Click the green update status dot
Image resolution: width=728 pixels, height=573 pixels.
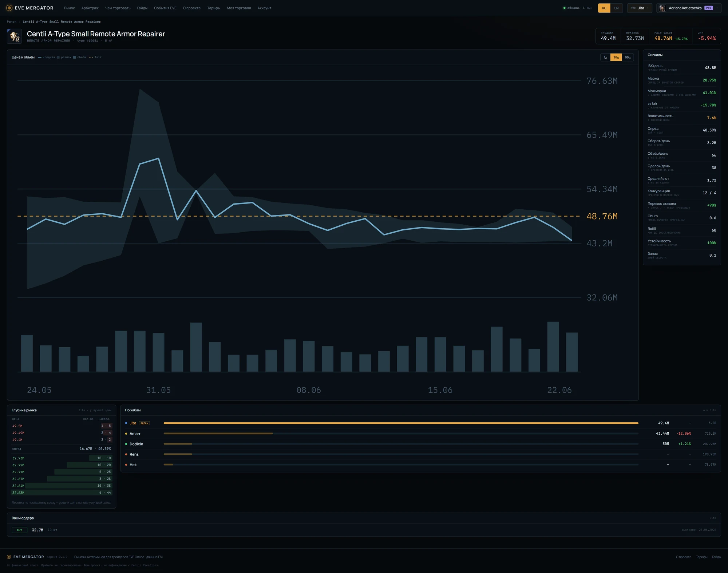coord(564,8)
